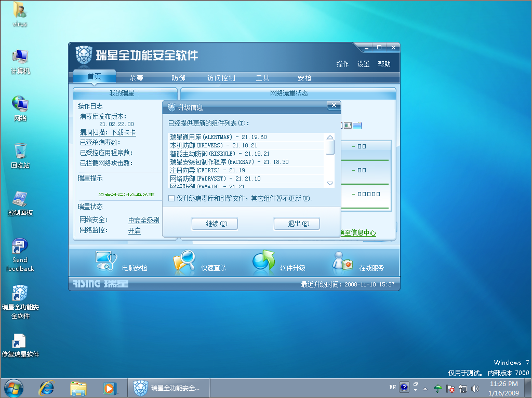This screenshot has width=532, height=398.
Task: Open the 设置 settings menu
Action: tap(363, 64)
